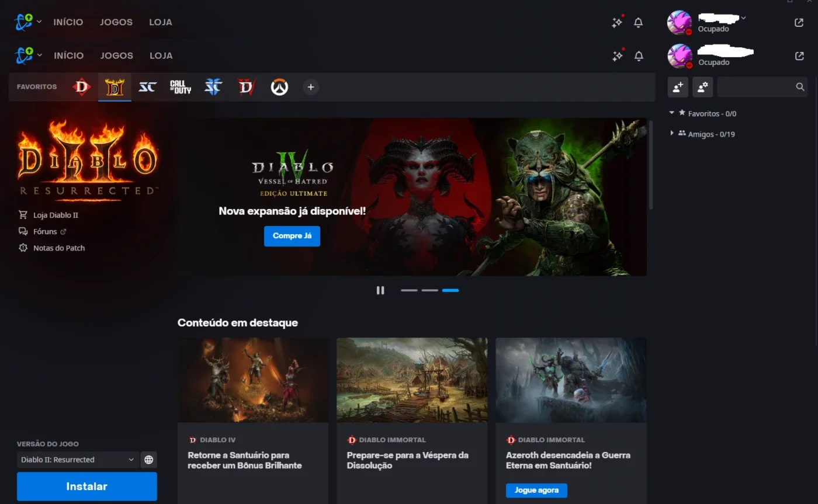The image size is (818, 504).
Task: Click the vertical scrollbar beside the banner
Action: [x=651, y=165]
